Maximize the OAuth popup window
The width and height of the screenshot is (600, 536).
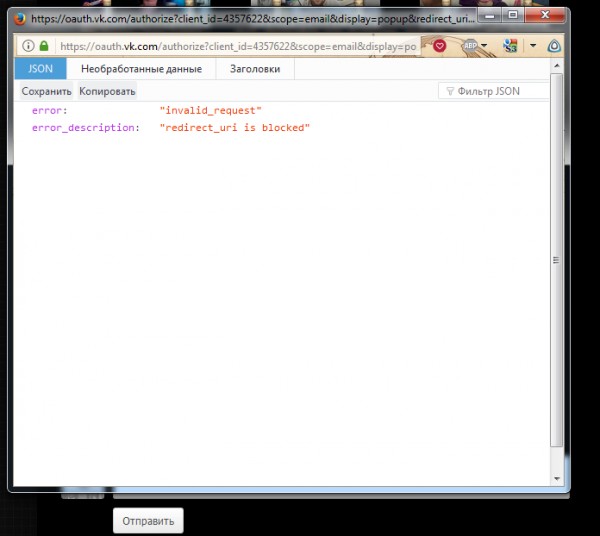tap(513, 15)
